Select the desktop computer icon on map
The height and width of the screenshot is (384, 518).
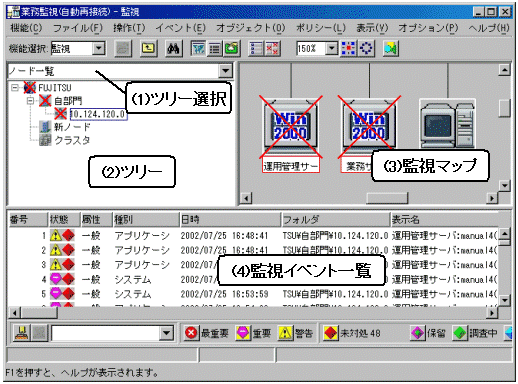click(447, 123)
